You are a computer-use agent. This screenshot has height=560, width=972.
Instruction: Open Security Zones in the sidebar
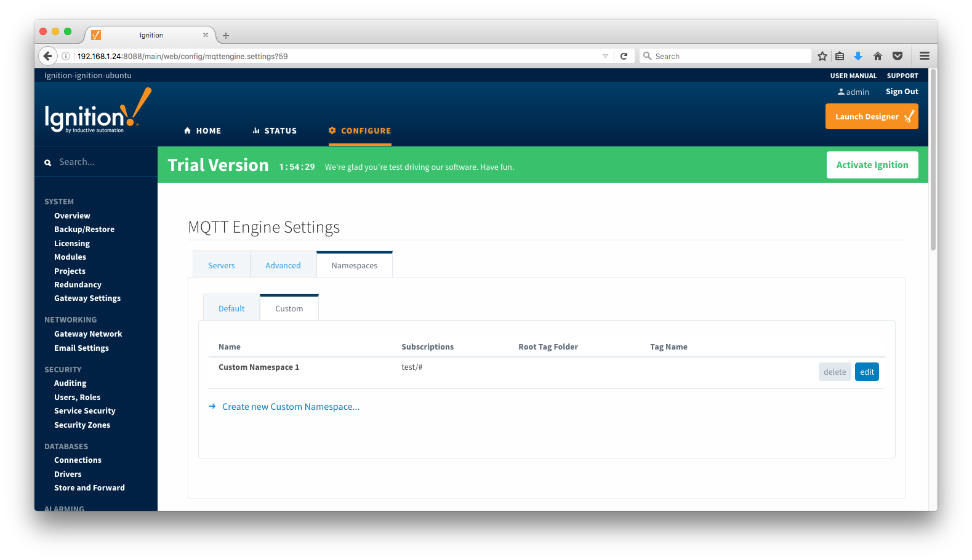click(x=82, y=425)
